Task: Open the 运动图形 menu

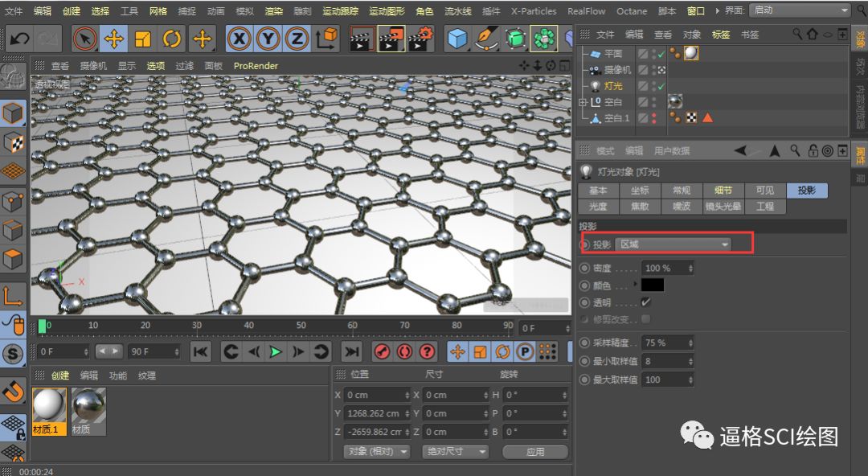Action: click(387, 10)
